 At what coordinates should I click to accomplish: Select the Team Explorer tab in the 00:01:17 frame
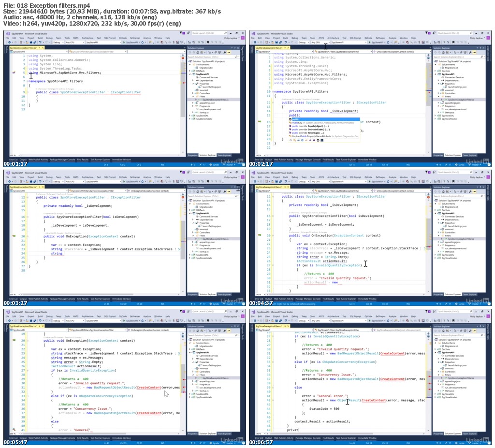pos(224,155)
